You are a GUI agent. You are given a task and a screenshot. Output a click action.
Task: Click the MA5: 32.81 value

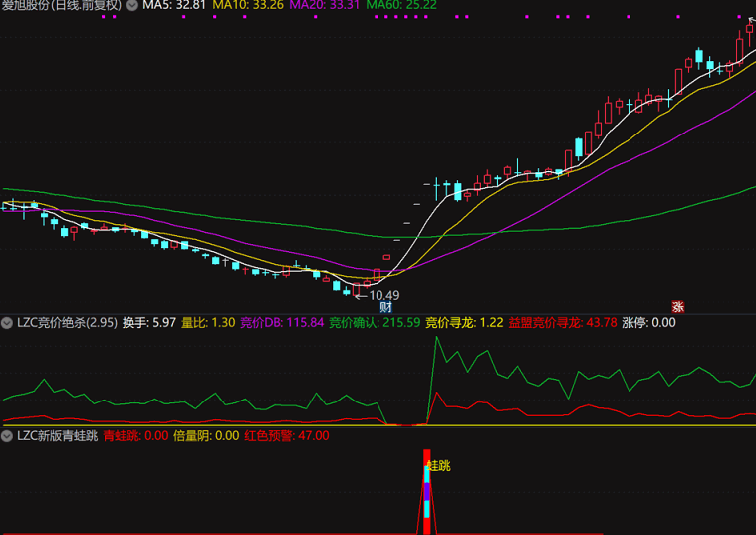click(174, 5)
